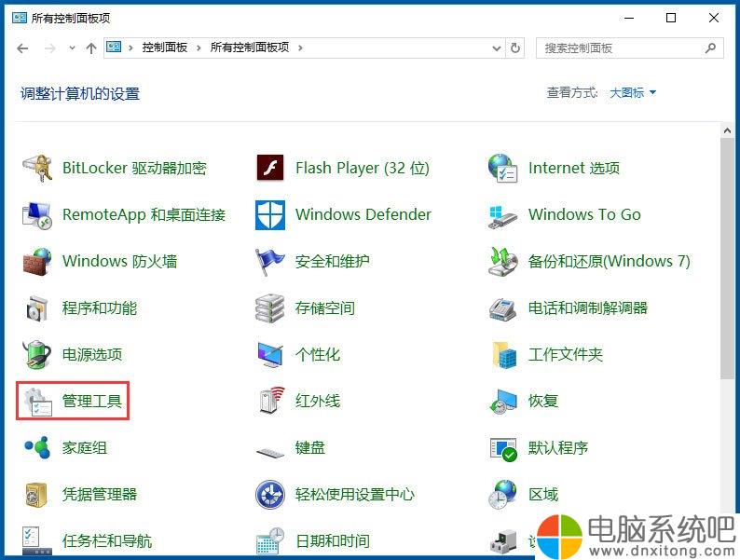Open the 凭据管理器 safe icon
Image resolution: width=740 pixels, height=560 pixels.
[x=36, y=495]
